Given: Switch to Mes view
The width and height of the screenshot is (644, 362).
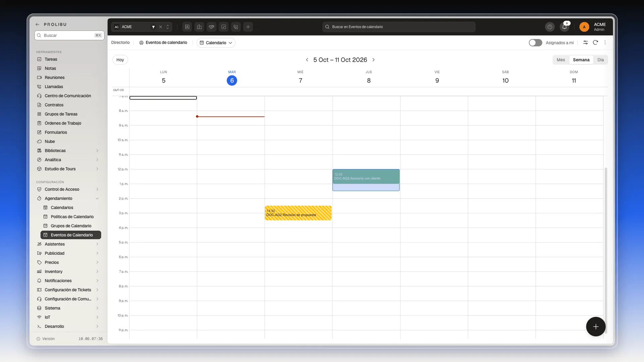Looking at the screenshot, I should point(561,60).
